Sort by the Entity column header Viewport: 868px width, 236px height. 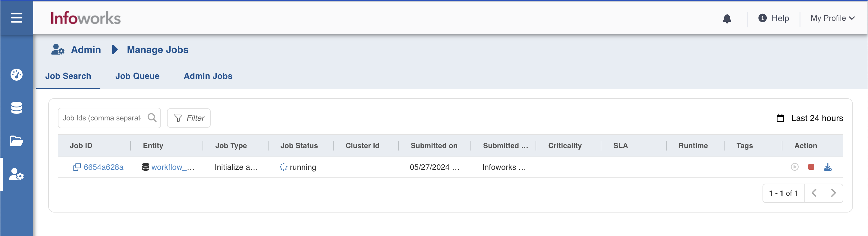point(153,145)
